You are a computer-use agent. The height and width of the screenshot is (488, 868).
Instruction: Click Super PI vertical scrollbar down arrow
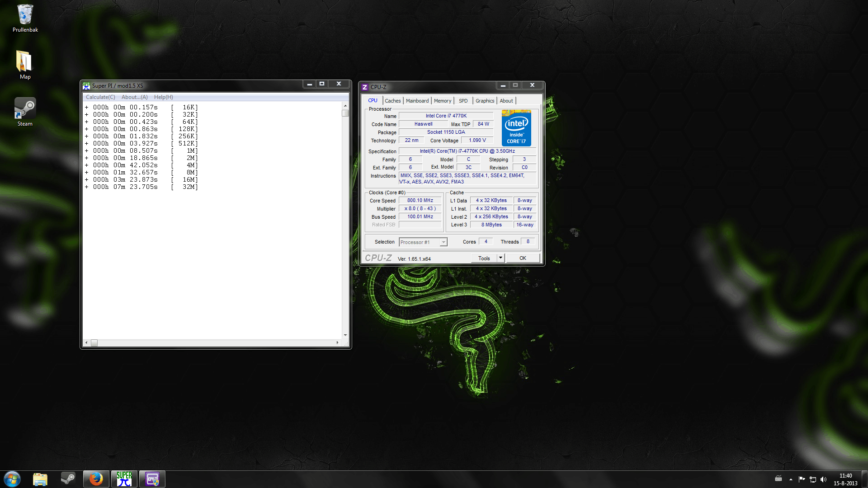345,335
